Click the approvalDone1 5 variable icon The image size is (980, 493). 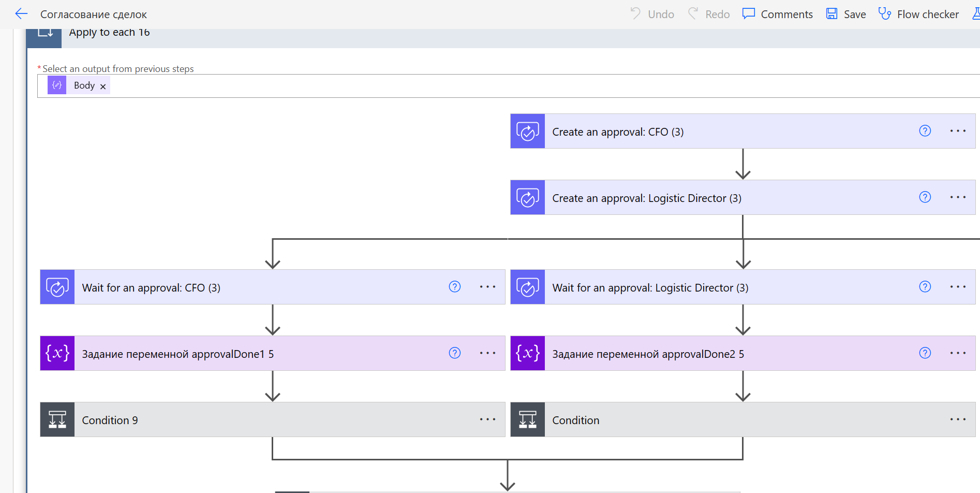coord(57,353)
